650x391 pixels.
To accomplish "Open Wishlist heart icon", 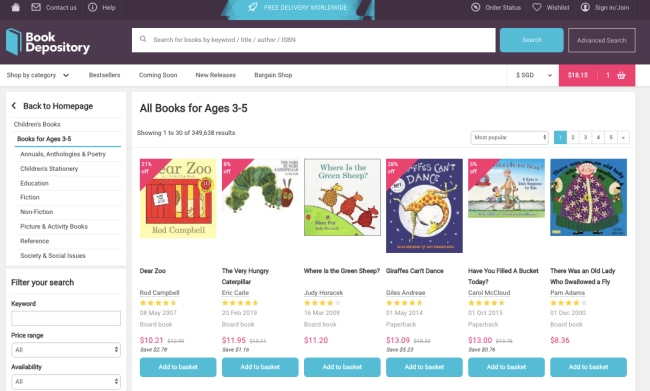I will point(537,7).
